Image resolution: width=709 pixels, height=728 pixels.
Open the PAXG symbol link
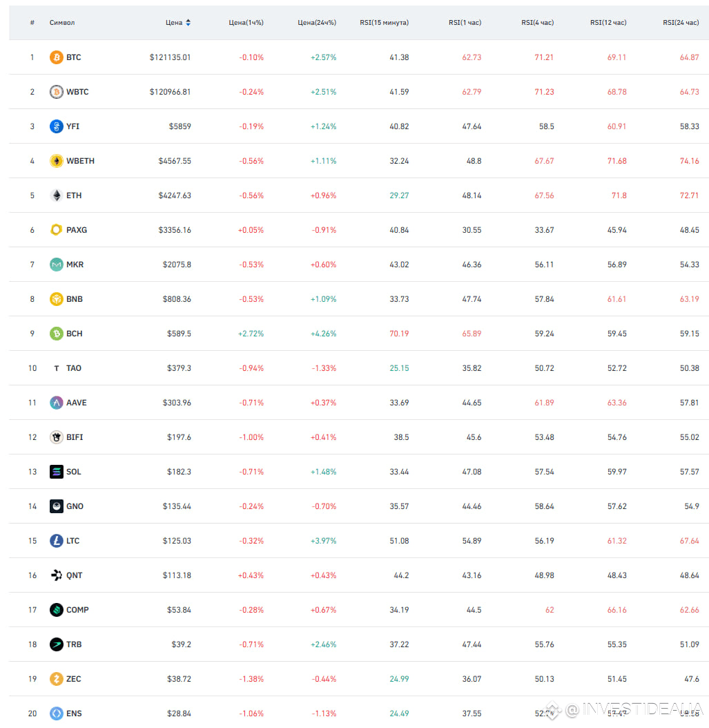tap(77, 230)
